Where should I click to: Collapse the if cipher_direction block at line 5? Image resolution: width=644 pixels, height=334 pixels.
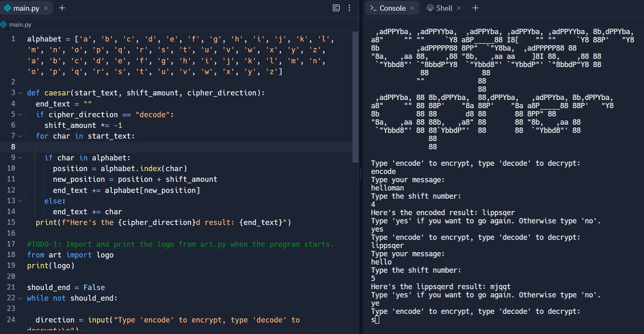(x=20, y=114)
